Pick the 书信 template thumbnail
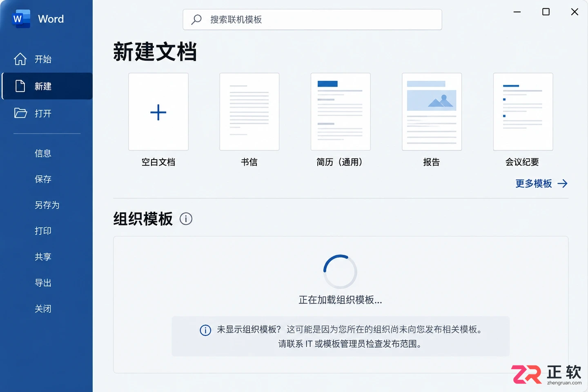 (x=249, y=112)
